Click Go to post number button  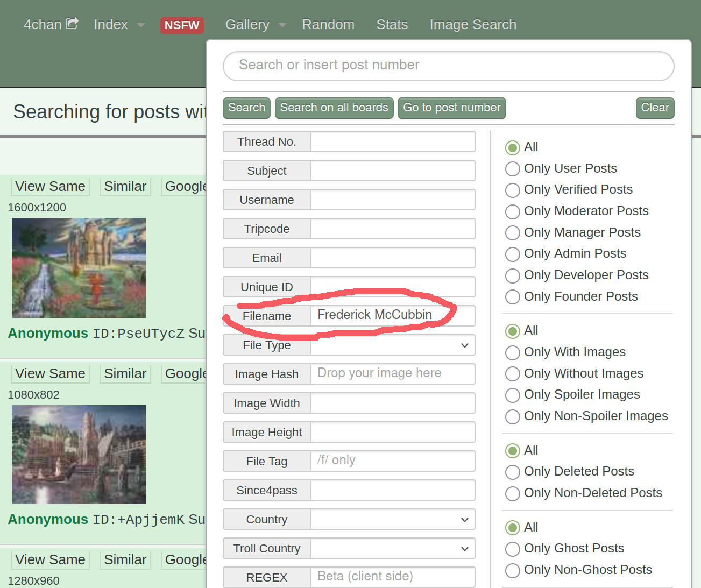[x=452, y=108]
